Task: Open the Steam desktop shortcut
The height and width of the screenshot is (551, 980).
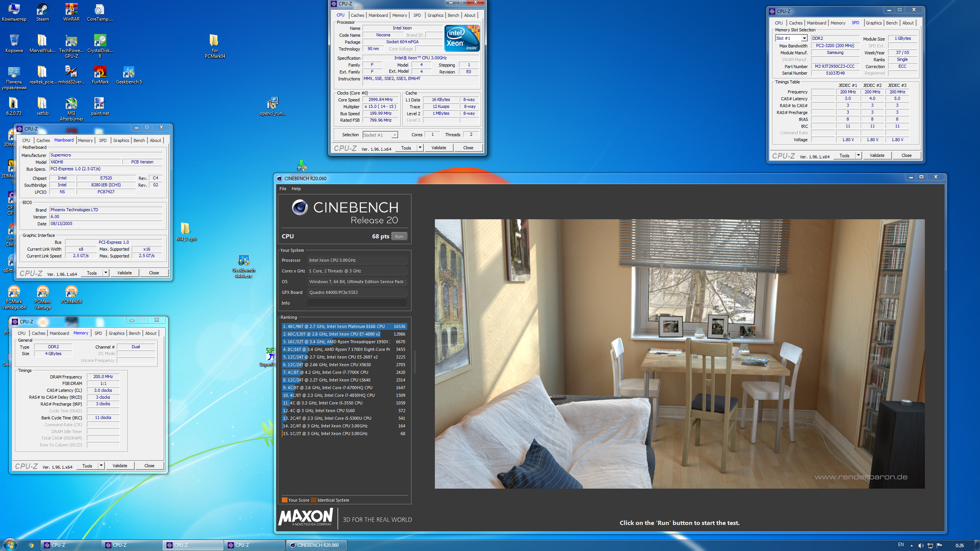Action: (x=42, y=12)
